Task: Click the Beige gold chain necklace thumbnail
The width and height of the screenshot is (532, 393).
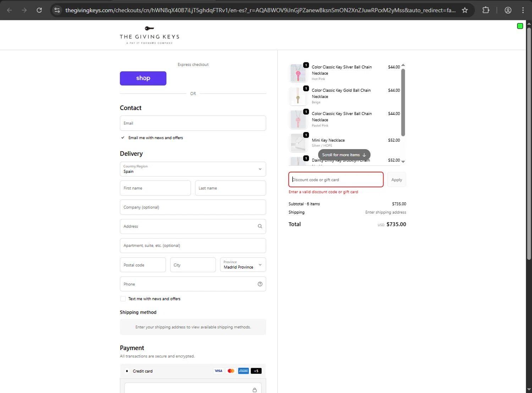Action: [x=298, y=97]
